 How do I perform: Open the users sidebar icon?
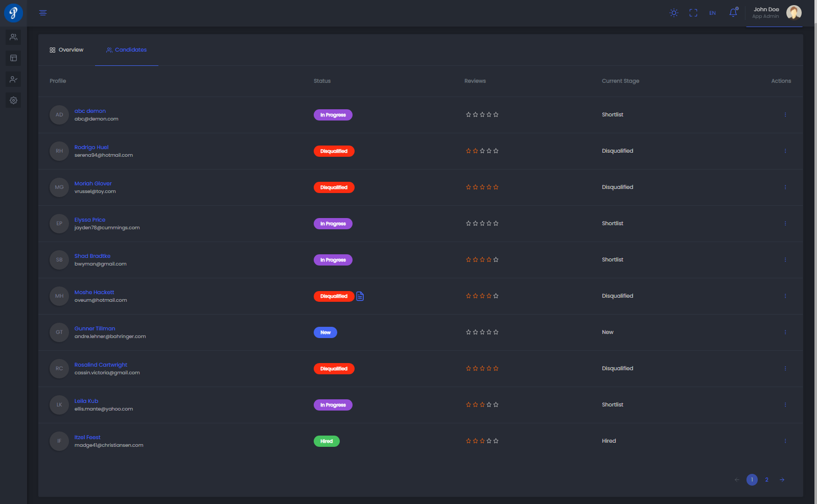(14, 37)
